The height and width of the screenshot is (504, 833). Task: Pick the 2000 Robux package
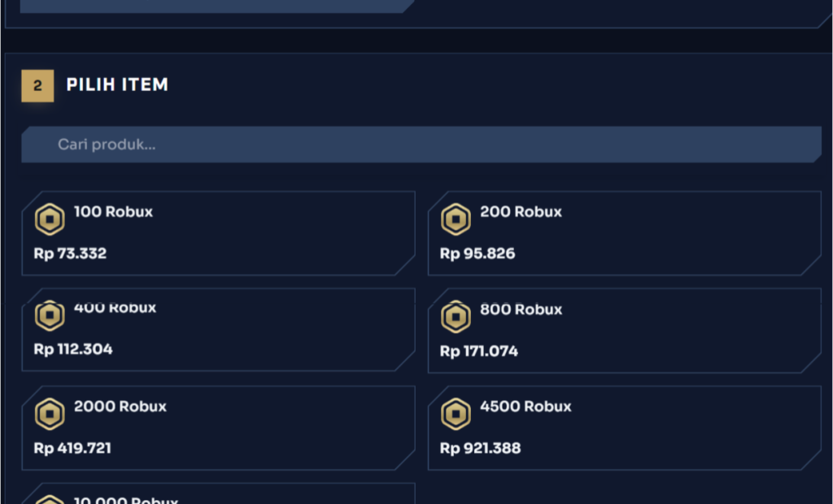218,428
